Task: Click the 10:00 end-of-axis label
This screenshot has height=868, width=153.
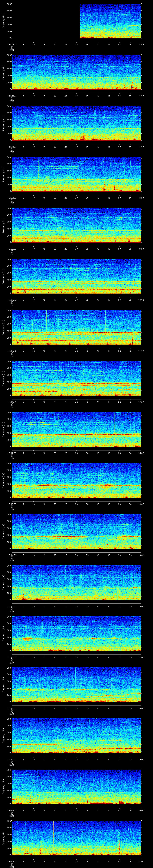Action: [141, 300]
